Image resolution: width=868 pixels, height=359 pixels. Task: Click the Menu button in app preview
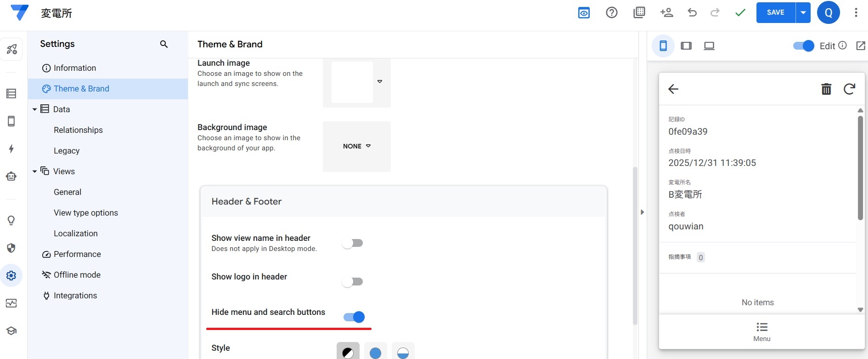click(x=761, y=332)
